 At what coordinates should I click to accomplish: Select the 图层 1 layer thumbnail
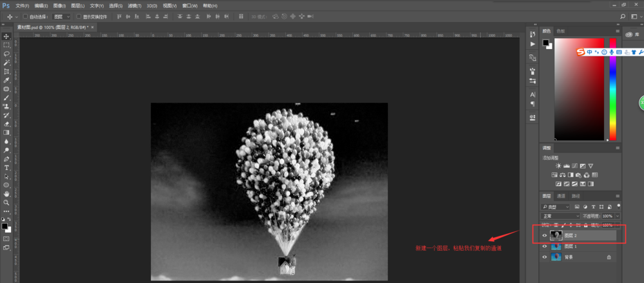pos(556,246)
